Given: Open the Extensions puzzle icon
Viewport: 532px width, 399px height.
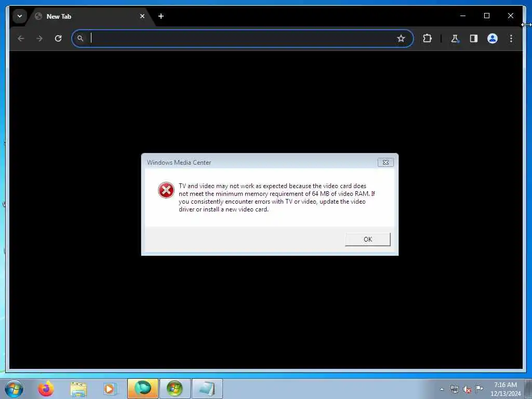Looking at the screenshot, I should click(427, 38).
